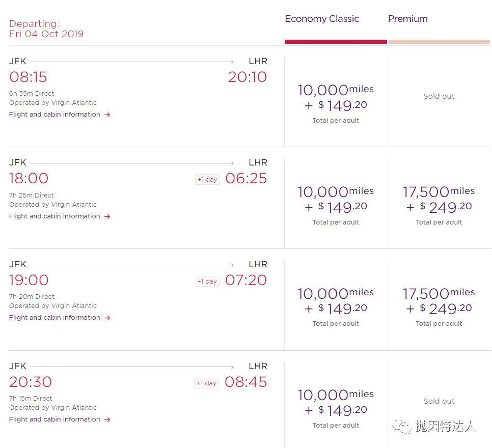Open Flight and cabin information for the 19:00 flight
492x448 pixels.
tap(54, 317)
